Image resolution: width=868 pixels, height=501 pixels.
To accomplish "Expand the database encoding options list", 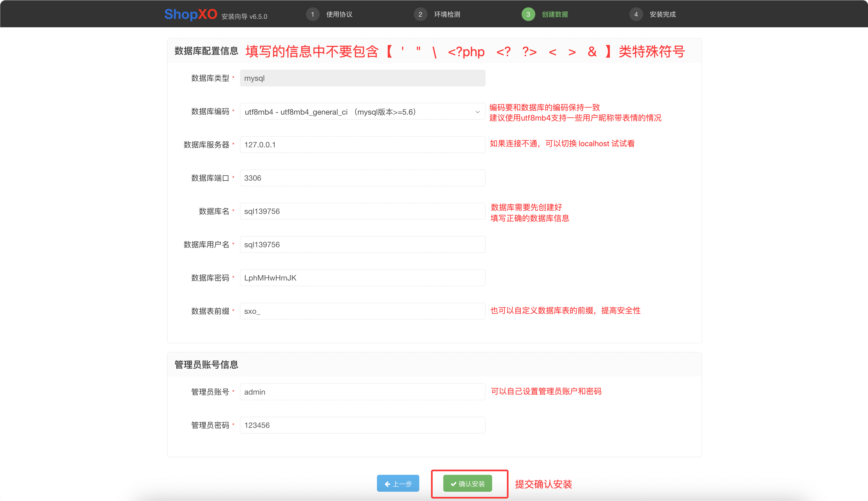I will click(362, 112).
